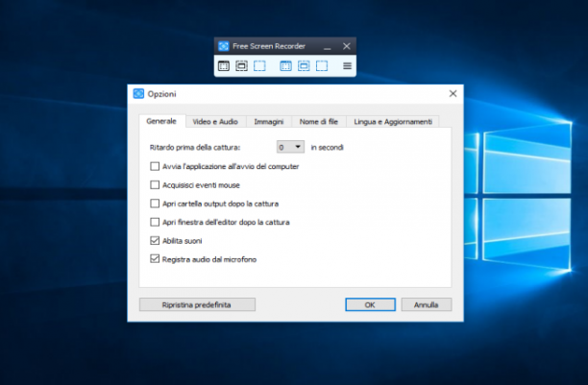588x385 pixels.
Task: Click the black capture window screenshot icon
Action: pyautogui.click(x=224, y=66)
